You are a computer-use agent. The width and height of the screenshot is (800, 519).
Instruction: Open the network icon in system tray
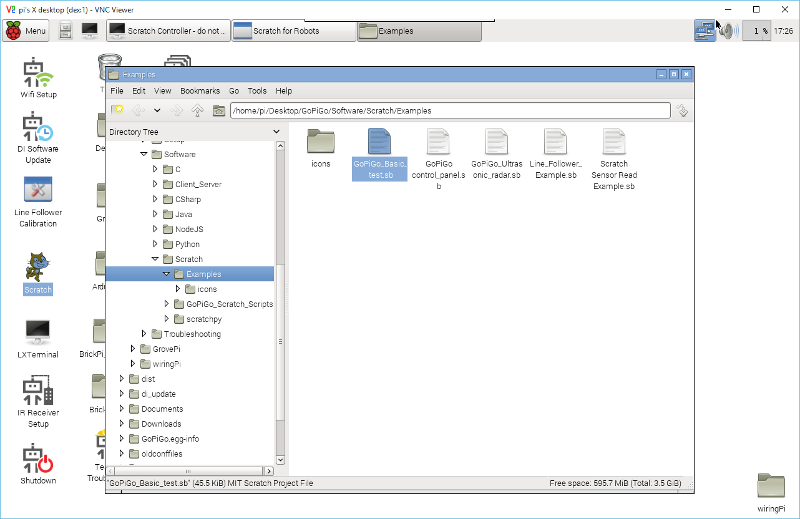click(x=705, y=31)
